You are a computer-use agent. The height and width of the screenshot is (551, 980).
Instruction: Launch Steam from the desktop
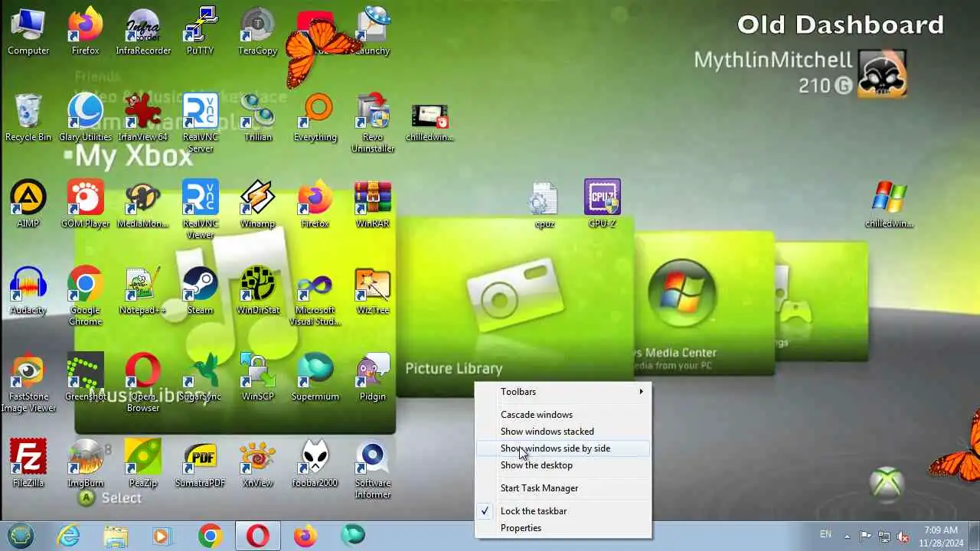click(x=200, y=292)
